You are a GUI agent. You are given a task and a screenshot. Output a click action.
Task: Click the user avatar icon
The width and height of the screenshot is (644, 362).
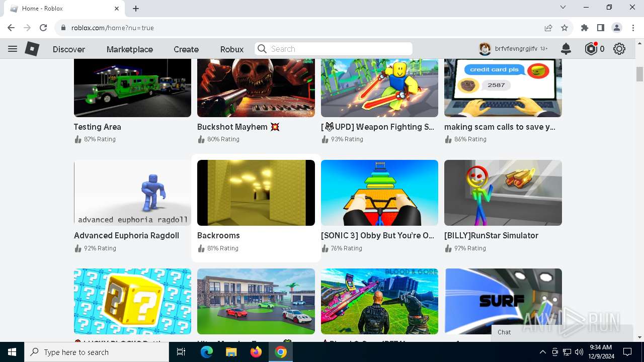point(485,49)
